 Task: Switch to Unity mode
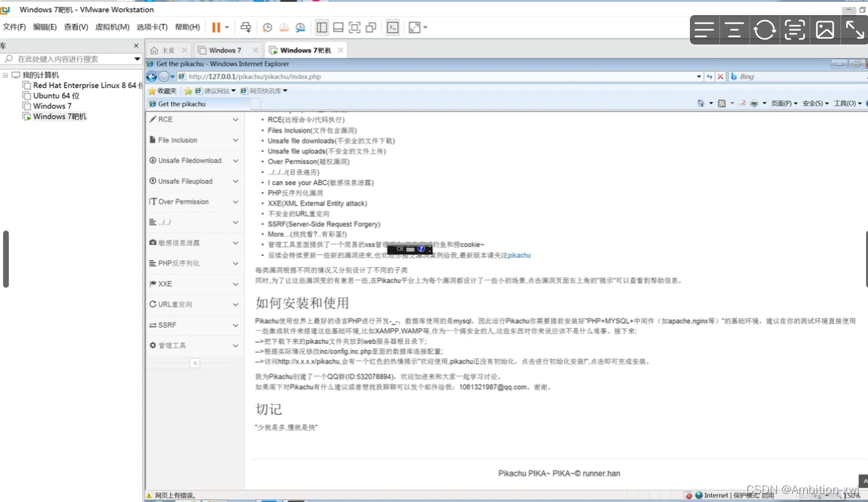click(371, 27)
